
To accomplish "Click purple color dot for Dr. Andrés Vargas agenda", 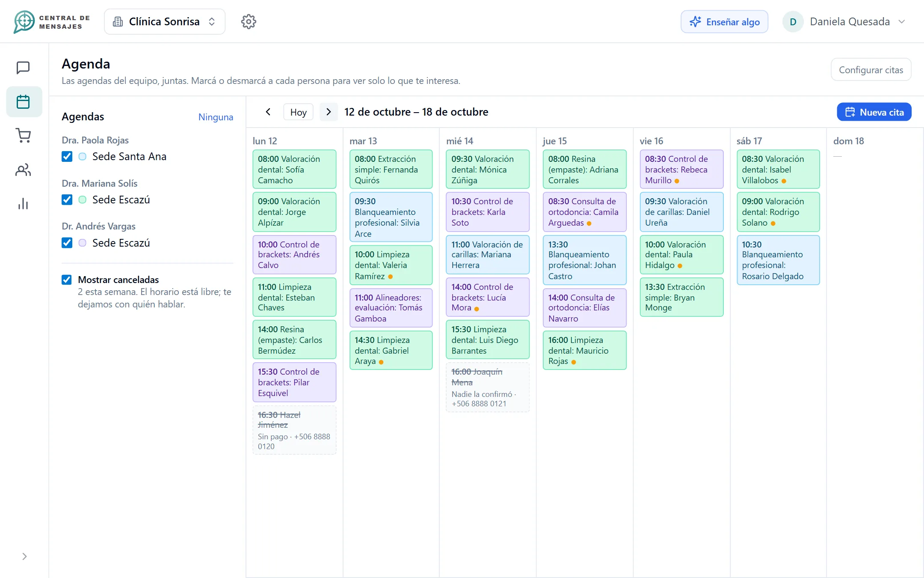I will click(x=83, y=243).
